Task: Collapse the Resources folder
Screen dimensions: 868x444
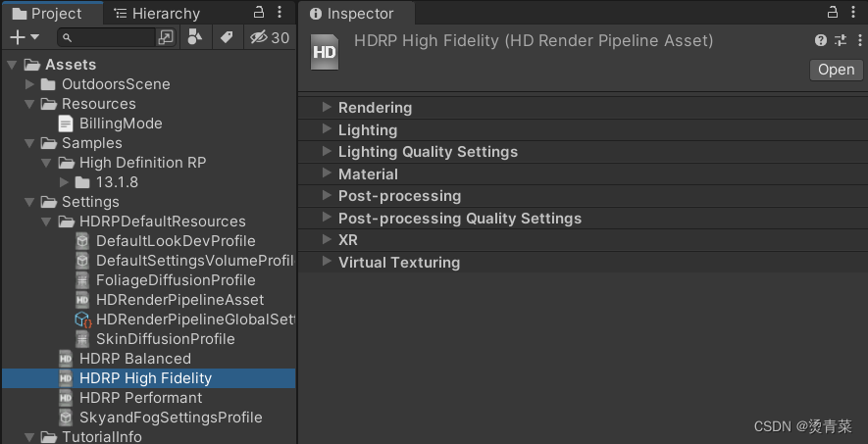Action: pyautogui.click(x=29, y=104)
